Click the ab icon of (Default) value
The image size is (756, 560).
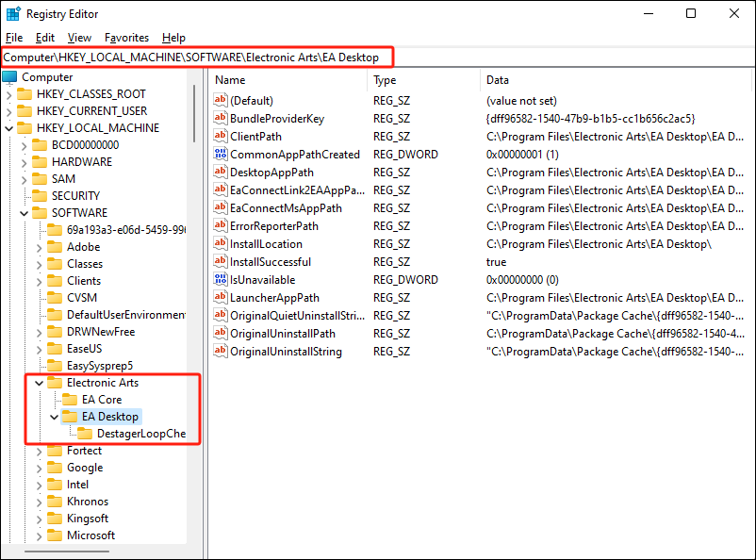[221, 100]
